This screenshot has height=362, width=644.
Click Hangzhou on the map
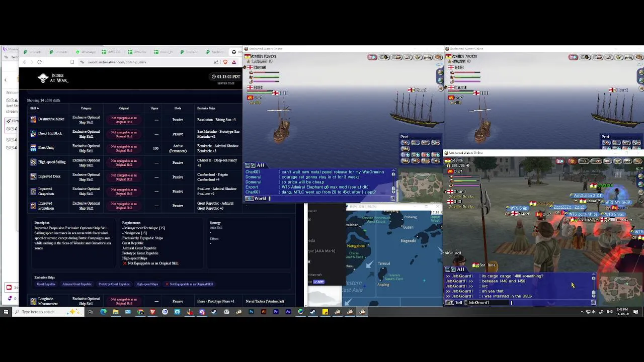point(356,246)
